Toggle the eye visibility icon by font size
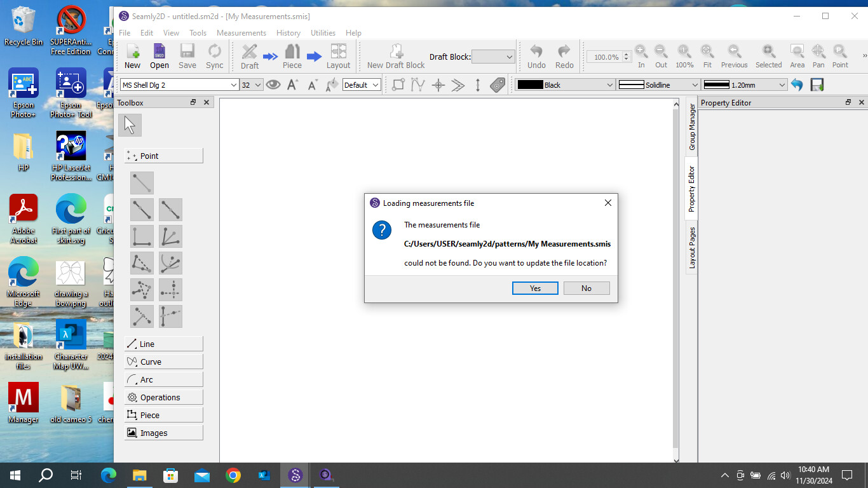Image resolution: width=868 pixels, height=488 pixels. click(x=273, y=85)
